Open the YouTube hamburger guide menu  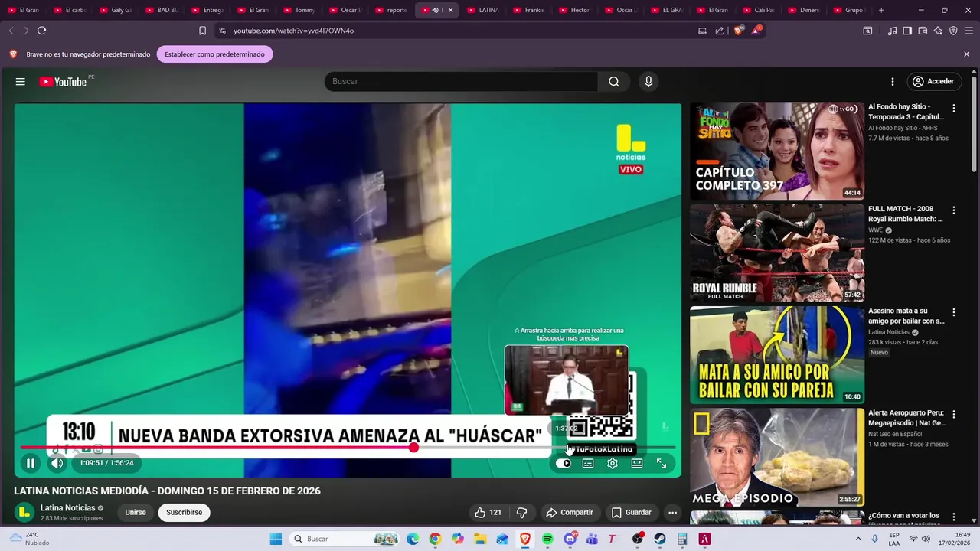click(21, 81)
